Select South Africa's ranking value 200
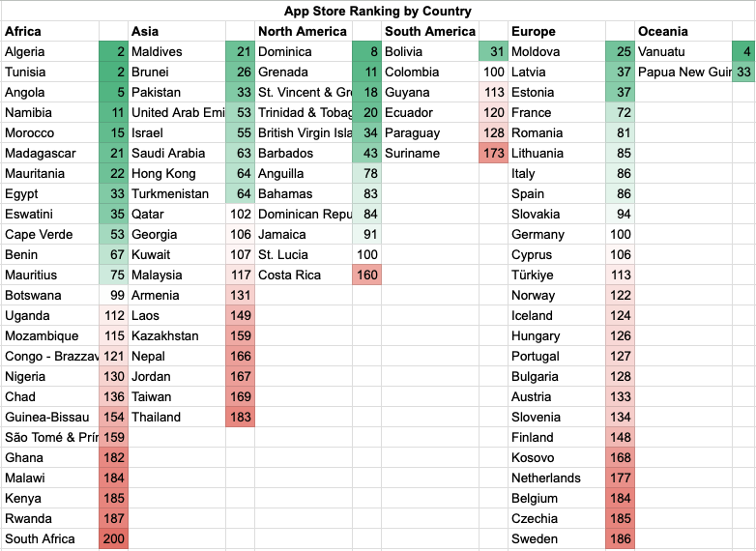756x551 pixels. [114, 539]
